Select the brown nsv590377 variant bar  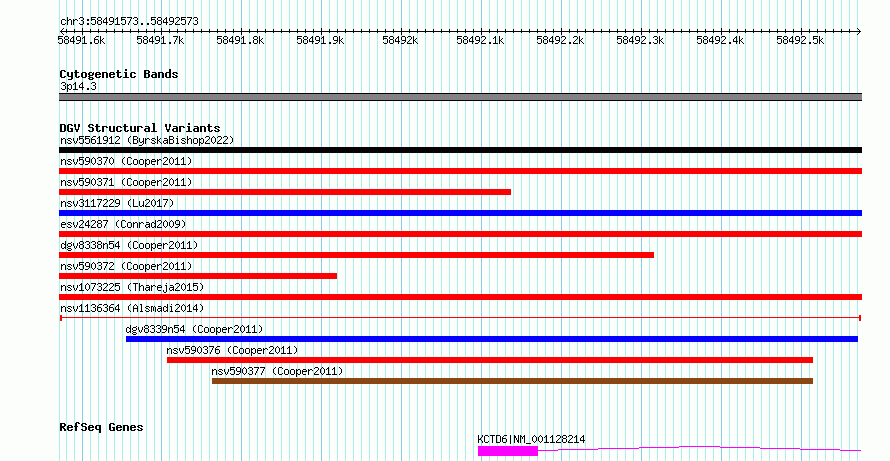513,381
